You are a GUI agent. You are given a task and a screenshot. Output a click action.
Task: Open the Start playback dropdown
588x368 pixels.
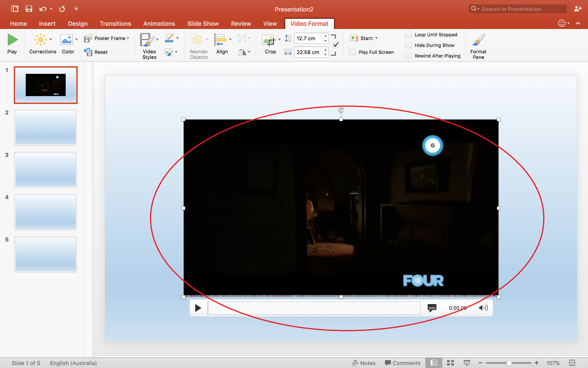[364, 38]
